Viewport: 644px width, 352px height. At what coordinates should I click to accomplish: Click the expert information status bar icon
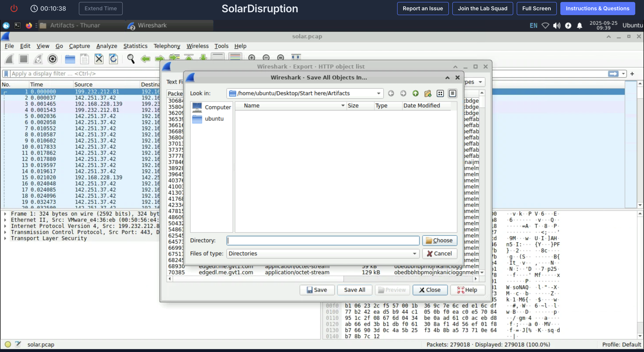tap(8, 344)
